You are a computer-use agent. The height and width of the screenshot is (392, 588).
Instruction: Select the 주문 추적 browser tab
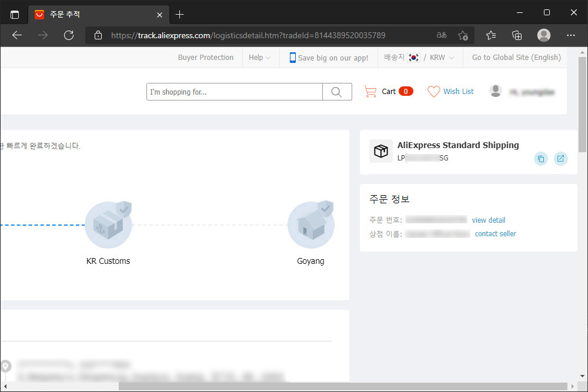click(x=99, y=15)
